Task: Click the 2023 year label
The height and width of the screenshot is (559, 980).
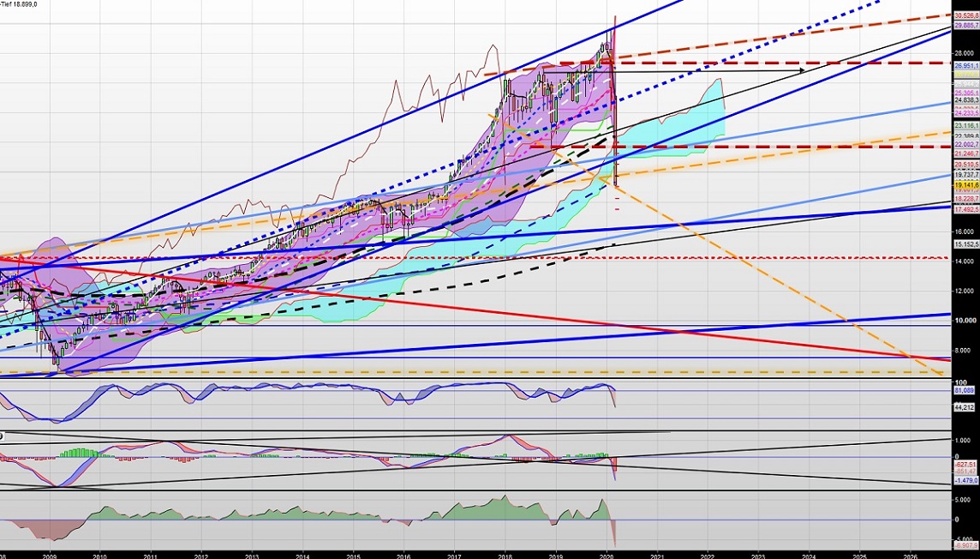Action: 758,556
